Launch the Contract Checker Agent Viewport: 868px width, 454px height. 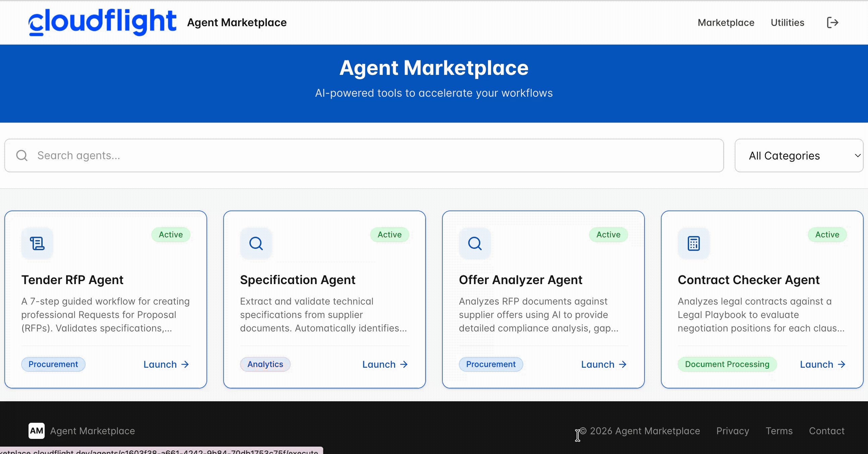click(x=822, y=364)
